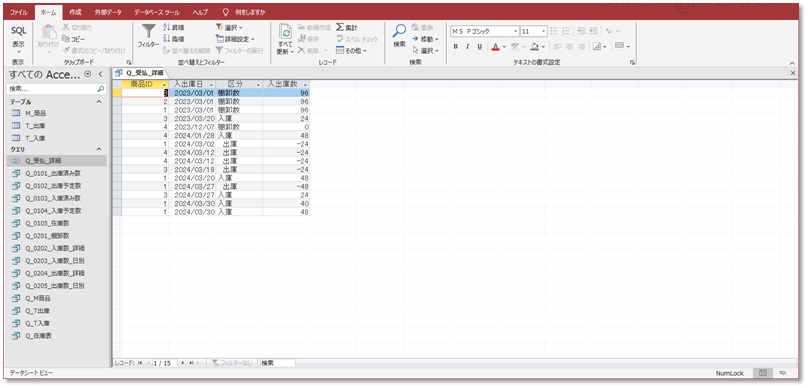Click the cell 2023/12/07
The height and width of the screenshot is (388, 808).
(x=192, y=126)
